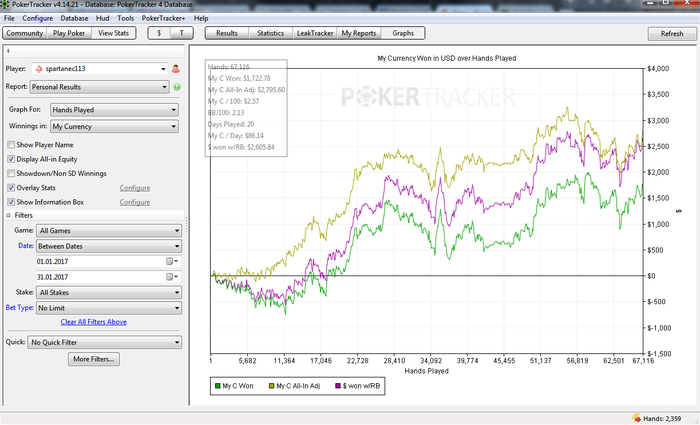Select the View Stats tab
Image resolution: width=700 pixels, height=425 pixels.
113,33
